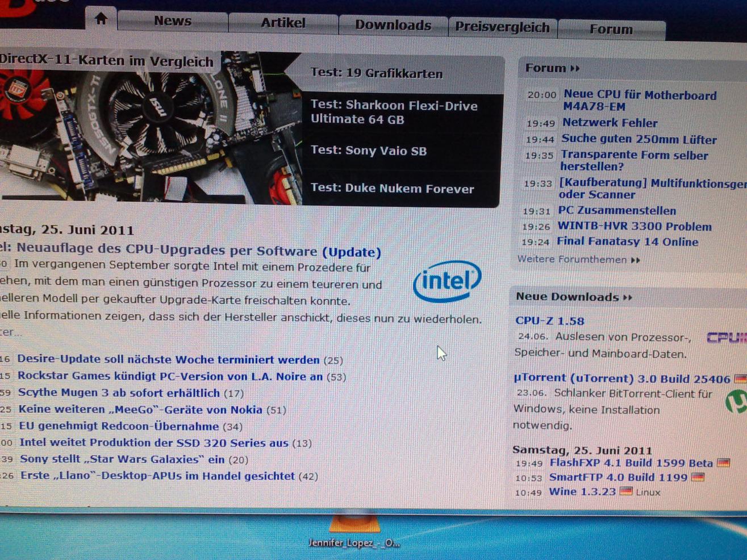Open news 'Erste „Llano"-Desktop-APUs im Handel gesichtet'
The height and width of the screenshot is (560, 747).
pos(158,476)
